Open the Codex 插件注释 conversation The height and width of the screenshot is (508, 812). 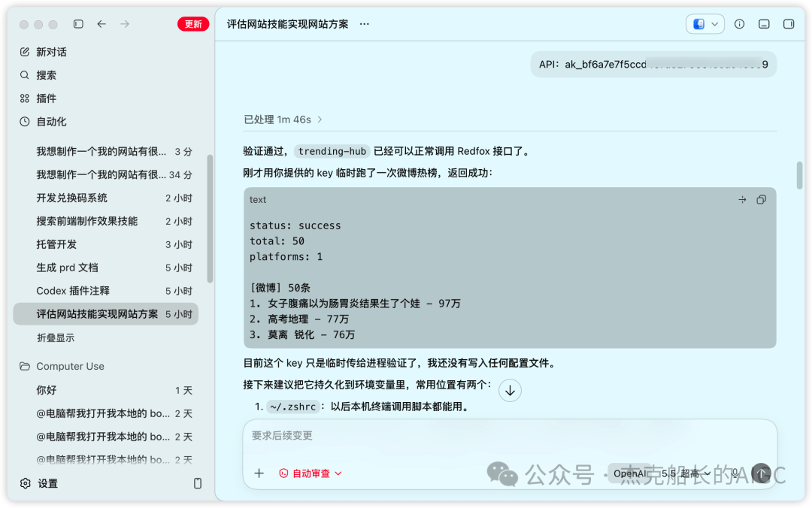pos(106,291)
